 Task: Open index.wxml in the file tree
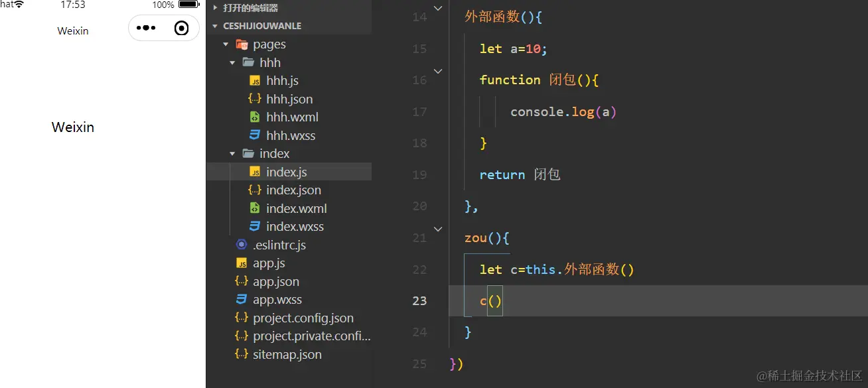click(297, 208)
